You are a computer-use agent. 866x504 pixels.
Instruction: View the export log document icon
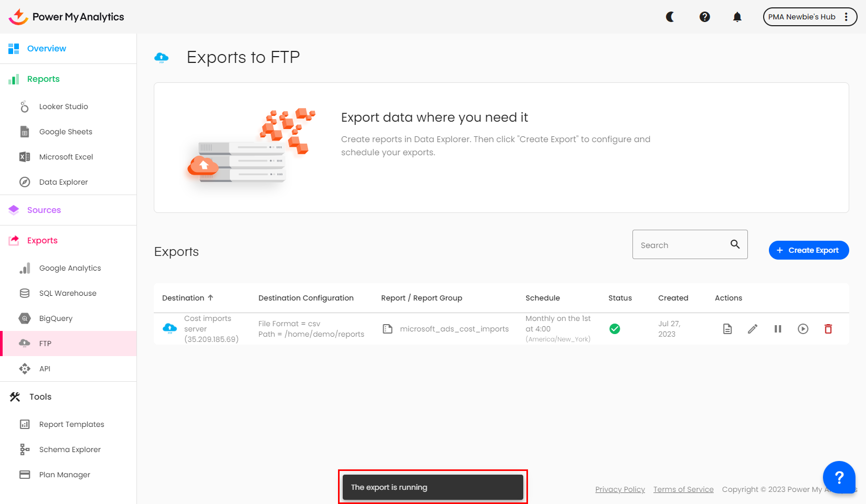click(x=727, y=329)
